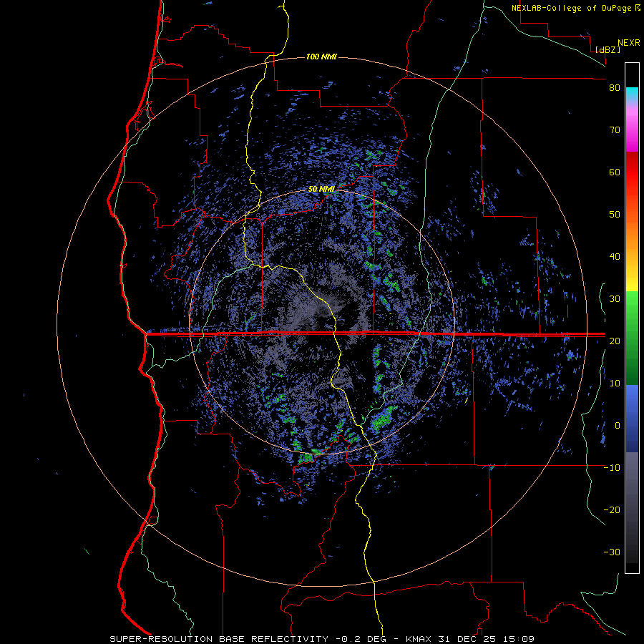The width and height of the screenshot is (644, 644).
Task: Click the 10 dBZ value on the legend
Action: (615, 384)
